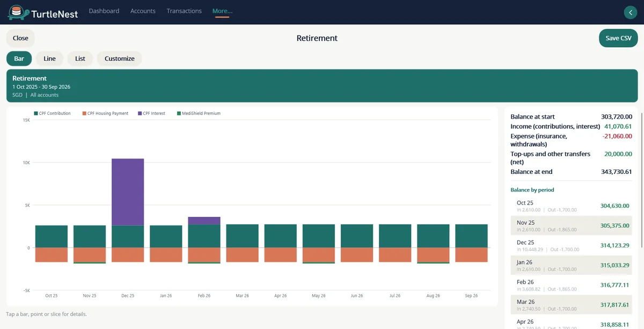Click the Balance by period heading

pos(532,190)
